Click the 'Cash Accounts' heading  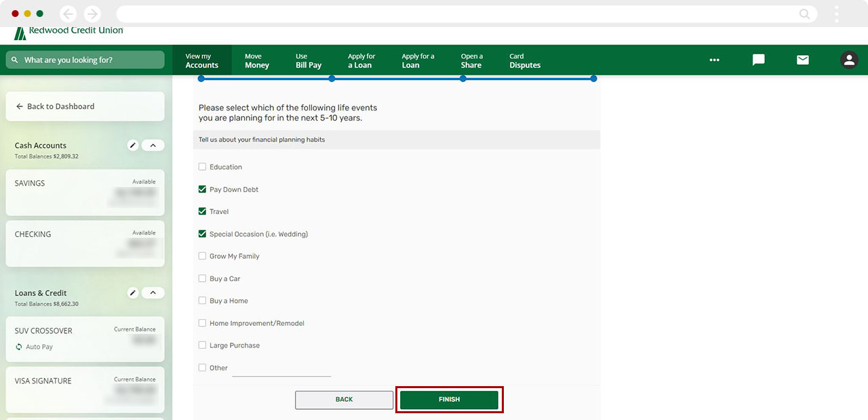point(41,146)
